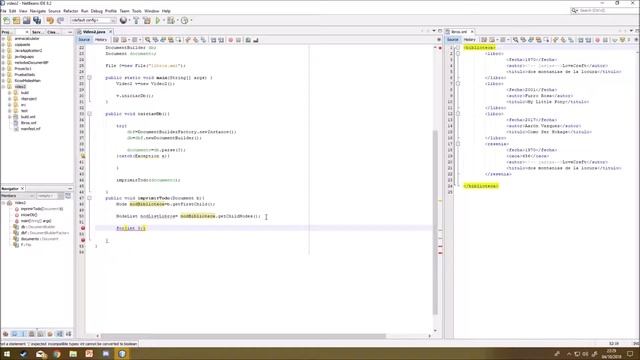The width and height of the screenshot is (640, 360).
Task: Expand the test folder in video2 project
Action: [10, 111]
